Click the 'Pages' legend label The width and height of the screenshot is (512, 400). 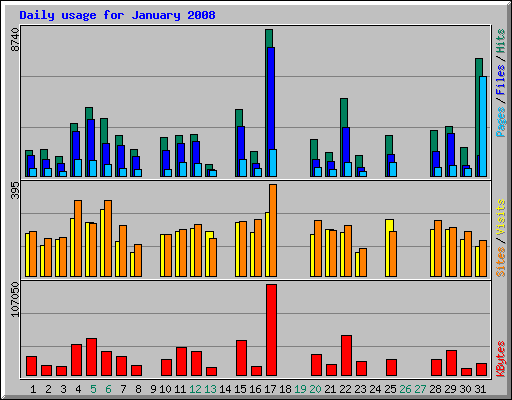click(501, 122)
